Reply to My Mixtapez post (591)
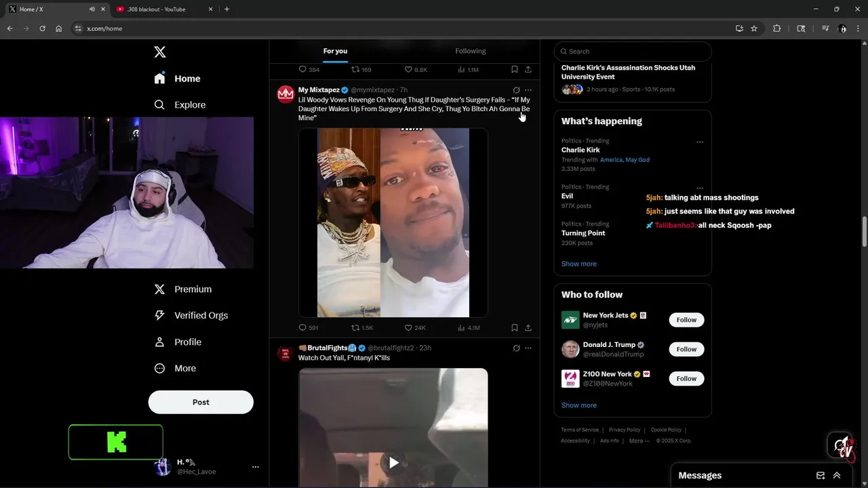The width and height of the screenshot is (868, 488). point(309,328)
